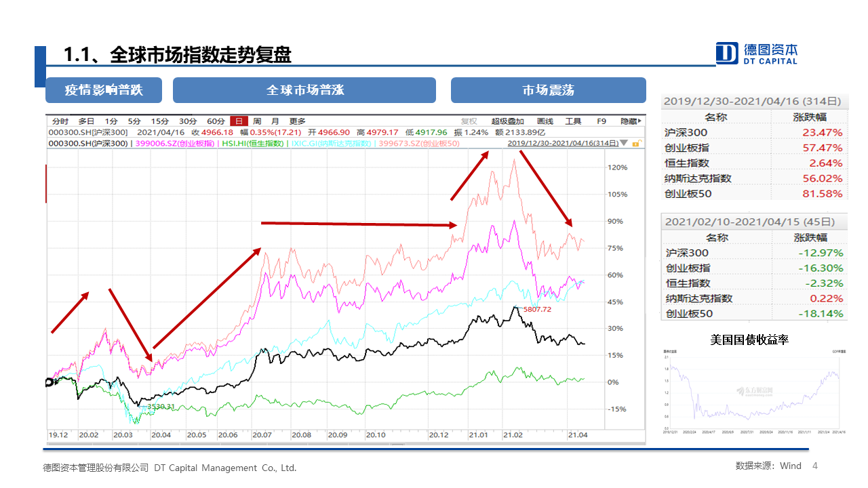Viewport: 868px width, 488px height.
Task: Open the 工具 tools menu
Action: coord(573,121)
